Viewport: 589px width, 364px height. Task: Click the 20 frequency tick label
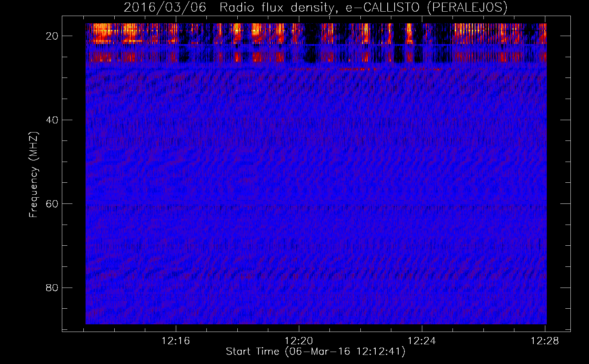52,36
